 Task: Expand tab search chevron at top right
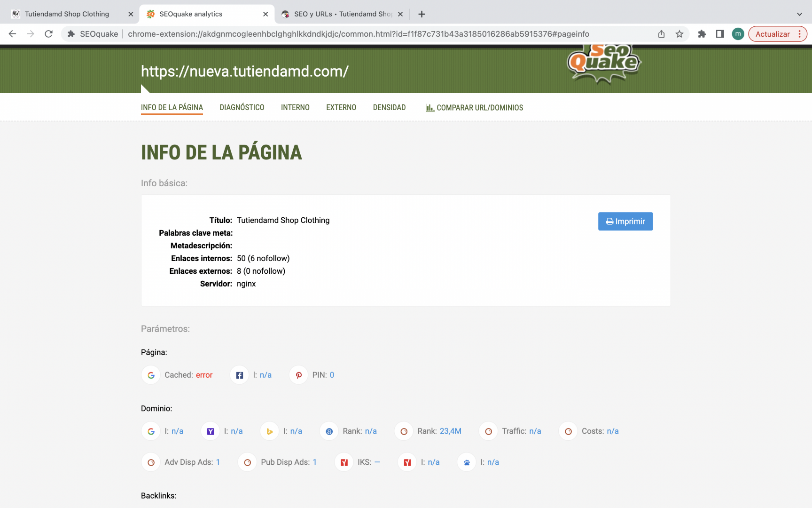pyautogui.click(x=799, y=14)
